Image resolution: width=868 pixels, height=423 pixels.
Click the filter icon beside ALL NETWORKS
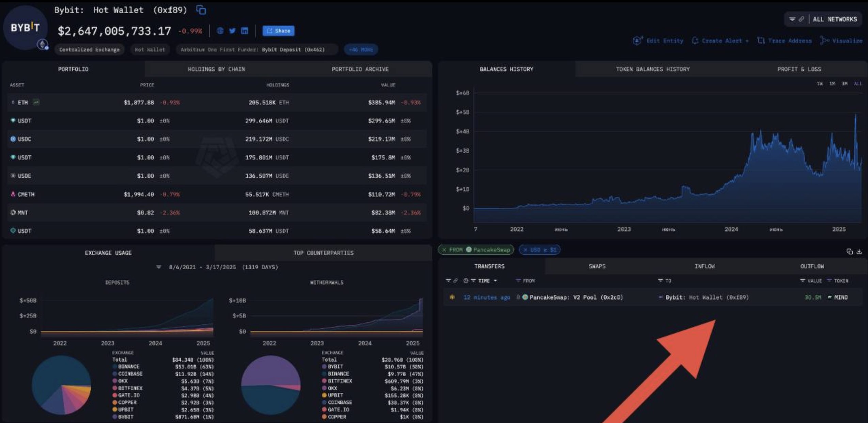point(792,19)
